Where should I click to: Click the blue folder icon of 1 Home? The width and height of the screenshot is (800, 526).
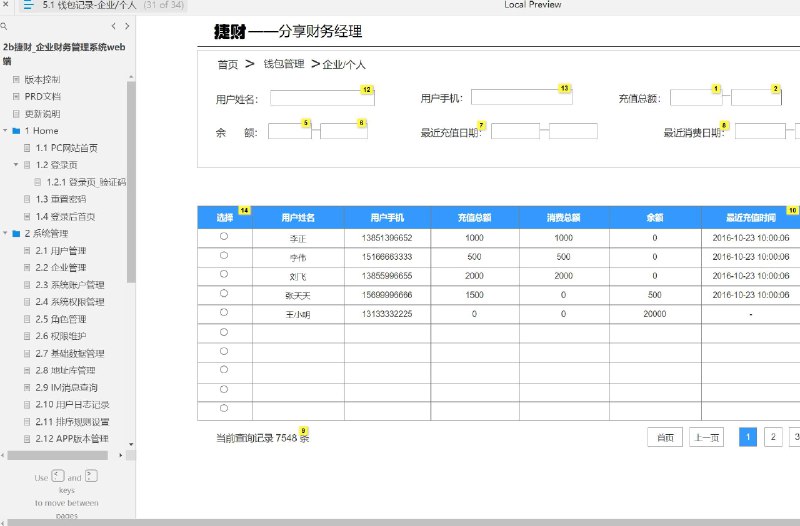[16, 131]
